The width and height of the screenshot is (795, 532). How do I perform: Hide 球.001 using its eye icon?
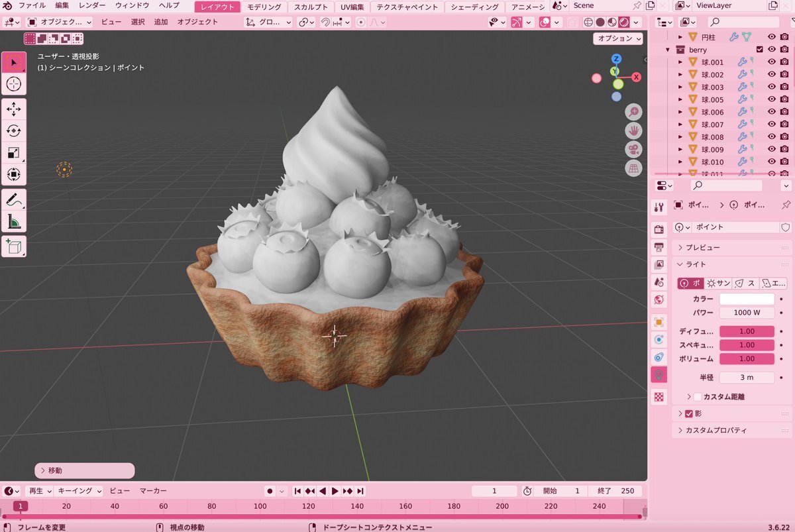tap(771, 62)
